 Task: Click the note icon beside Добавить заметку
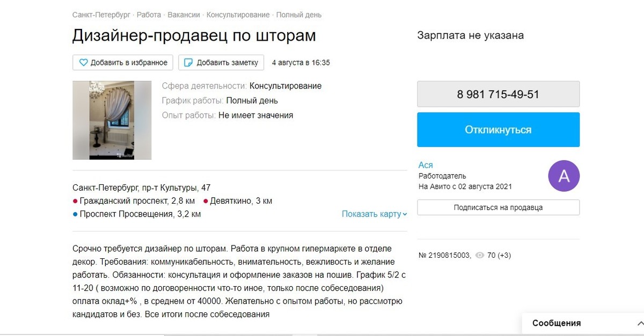point(188,63)
